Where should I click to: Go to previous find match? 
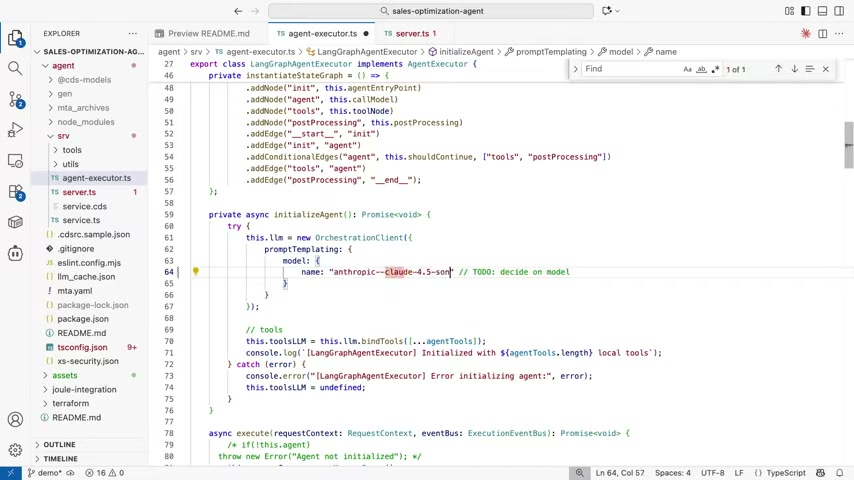(x=778, y=69)
